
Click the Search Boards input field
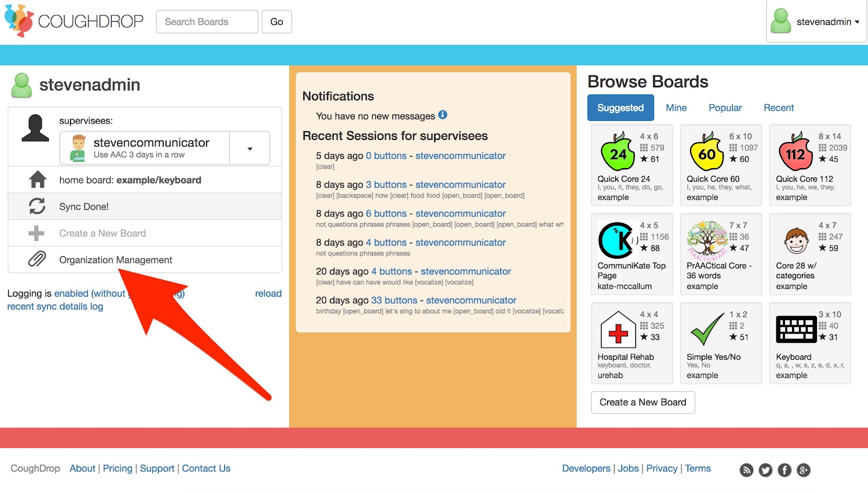tap(207, 22)
